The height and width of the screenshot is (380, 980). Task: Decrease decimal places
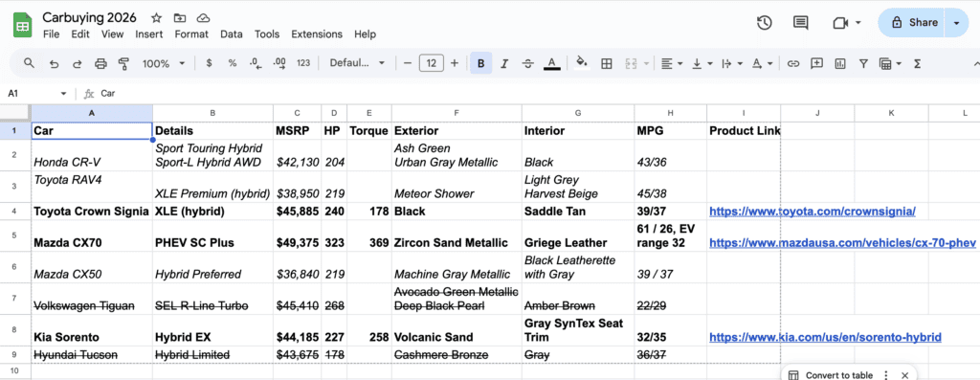coord(255,63)
